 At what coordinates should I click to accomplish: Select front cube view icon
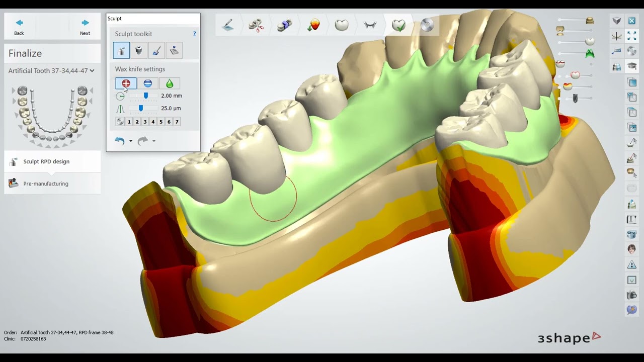point(632,82)
